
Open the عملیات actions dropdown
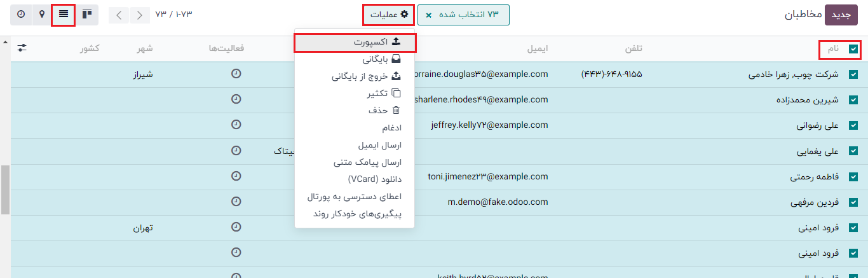coord(389,15)
